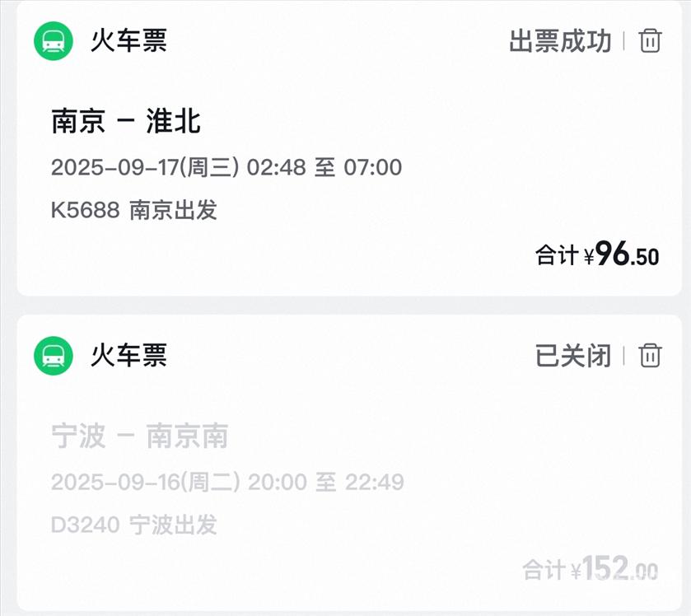Delete the 南京 to 淮北 ticket order
The width and height of the screenshot is (691, 616).
coord(650,40)
